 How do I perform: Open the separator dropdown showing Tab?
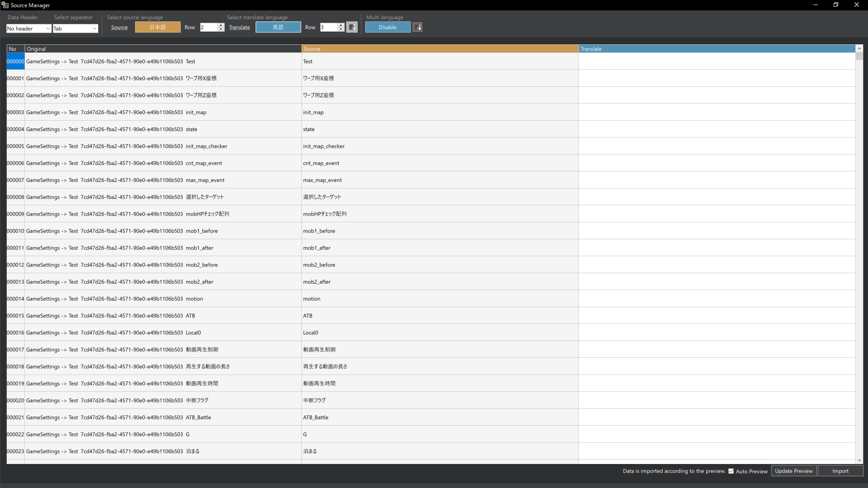(75, 28)
